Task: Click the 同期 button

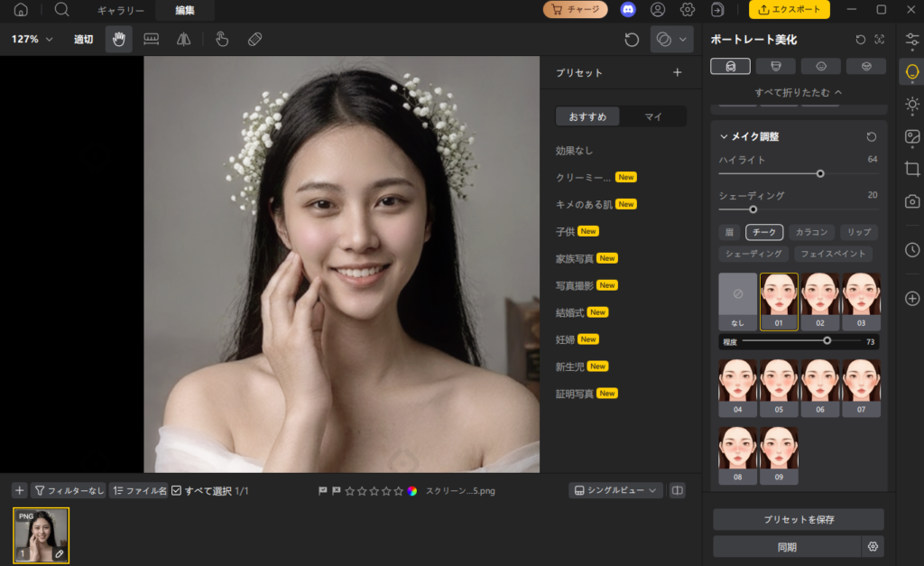Action: [787, 547]
